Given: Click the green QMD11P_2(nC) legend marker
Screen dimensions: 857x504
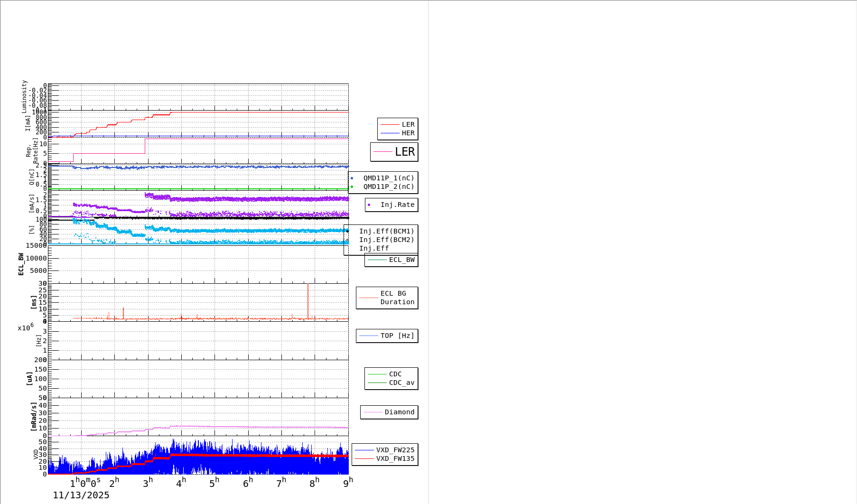Looking at the screenshot, I should coord(383,187).
